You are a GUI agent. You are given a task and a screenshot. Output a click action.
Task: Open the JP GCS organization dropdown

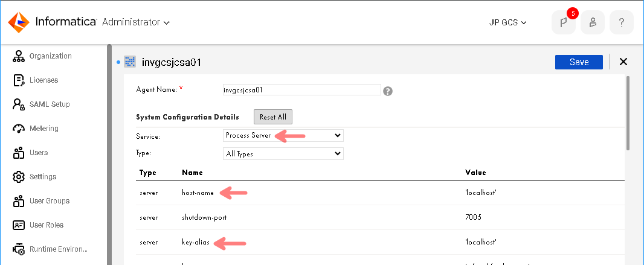point(507,22)
